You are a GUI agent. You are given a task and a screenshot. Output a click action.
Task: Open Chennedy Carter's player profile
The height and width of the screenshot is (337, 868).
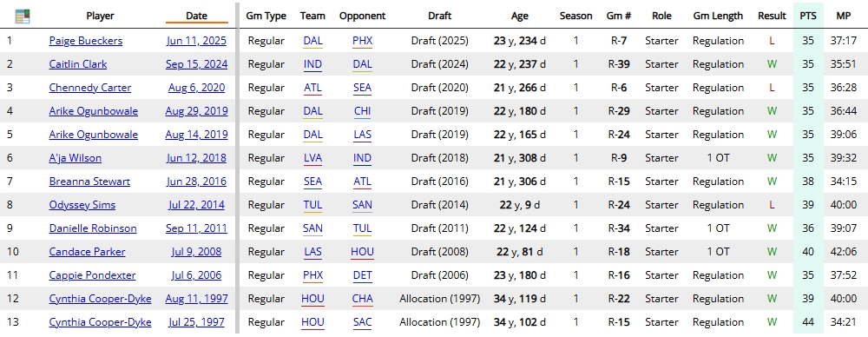[90, 88]
